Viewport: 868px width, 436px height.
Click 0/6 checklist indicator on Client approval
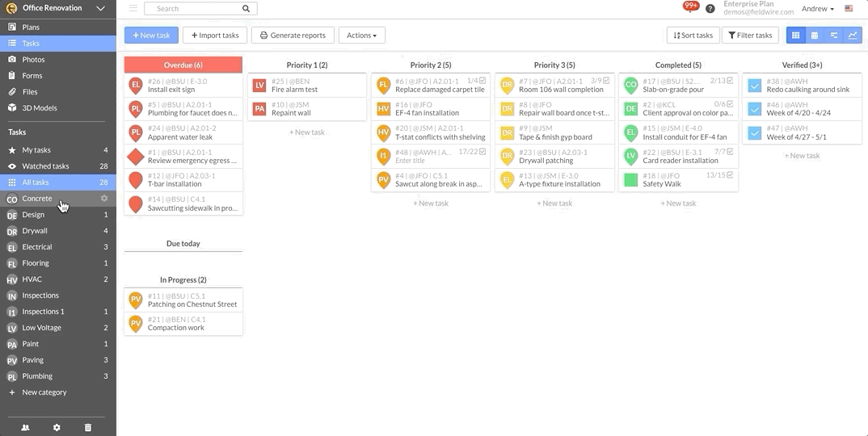(x=723, y=104)
